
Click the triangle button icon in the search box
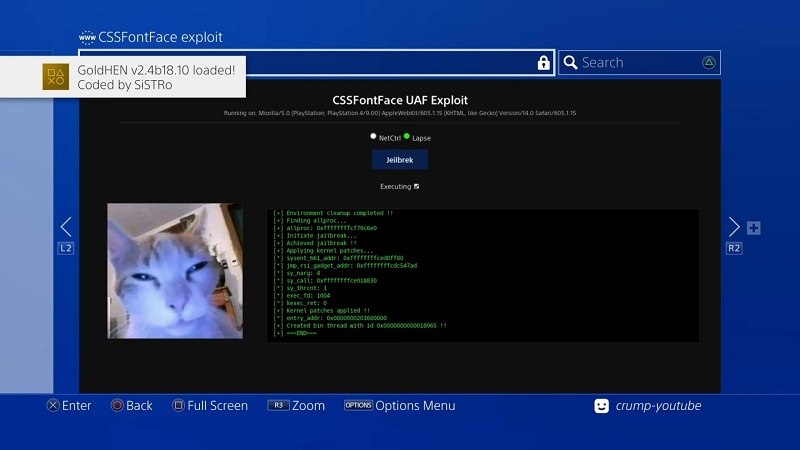pos(708,62)
